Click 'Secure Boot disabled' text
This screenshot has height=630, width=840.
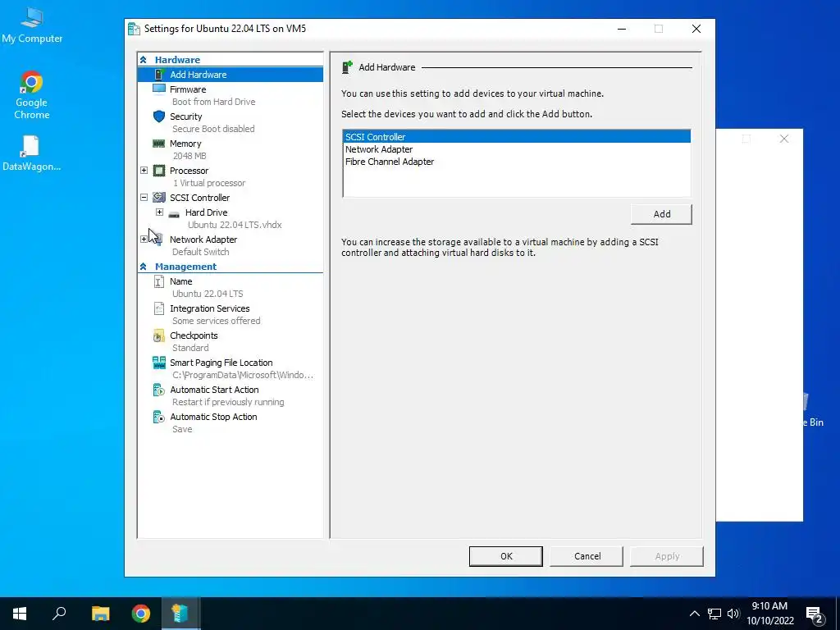click(213, 129)
